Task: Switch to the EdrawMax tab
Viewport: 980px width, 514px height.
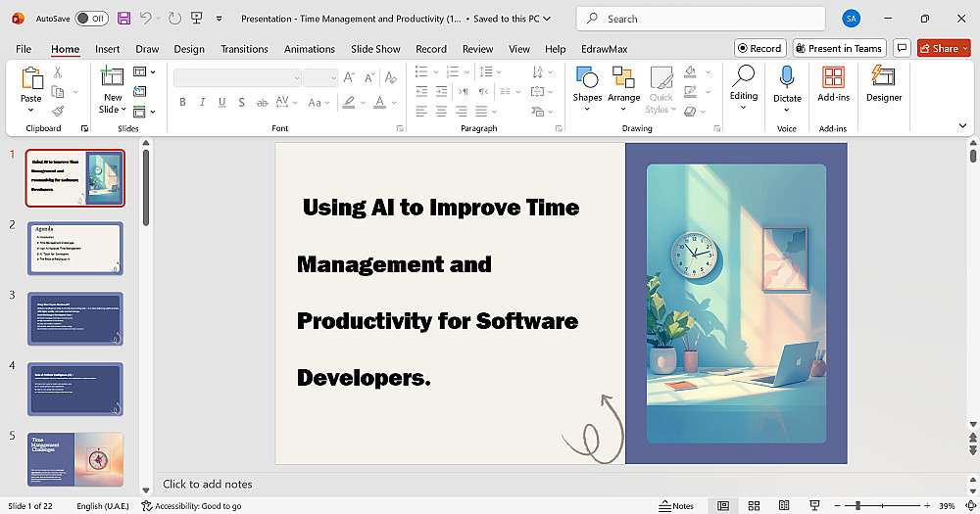Action: point(604,49)
